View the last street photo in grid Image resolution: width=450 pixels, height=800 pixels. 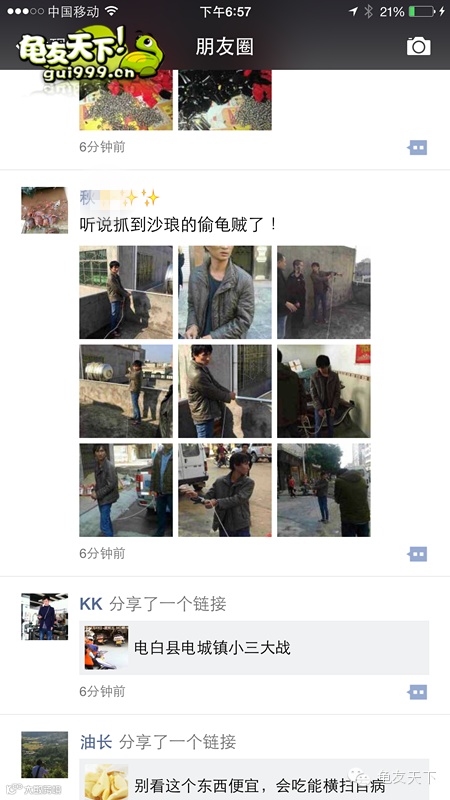324,490
